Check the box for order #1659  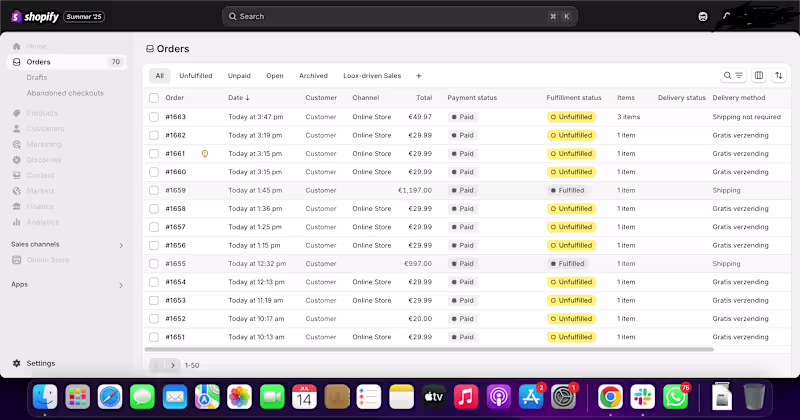154,190
